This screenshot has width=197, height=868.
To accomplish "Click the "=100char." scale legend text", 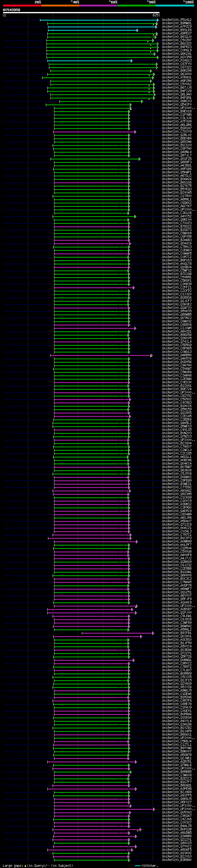I will [149, 866].
